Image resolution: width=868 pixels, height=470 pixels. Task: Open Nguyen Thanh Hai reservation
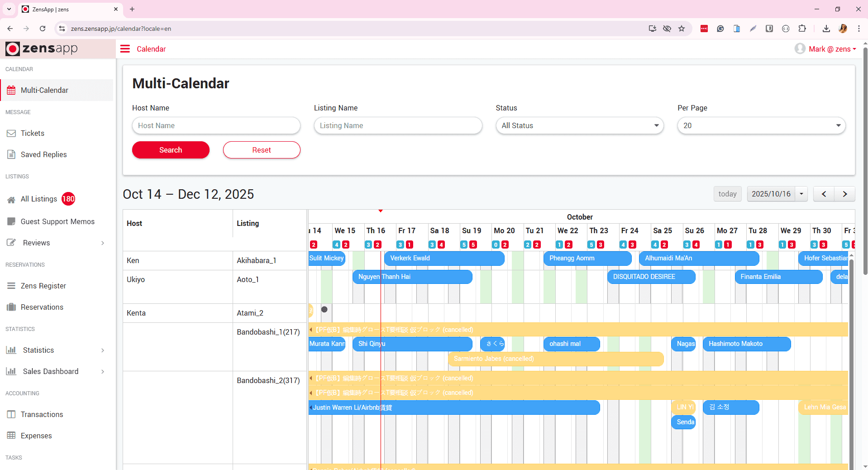(412, 277)
